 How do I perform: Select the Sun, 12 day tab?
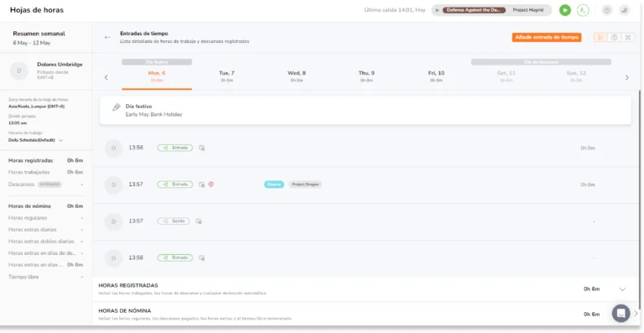576,76
